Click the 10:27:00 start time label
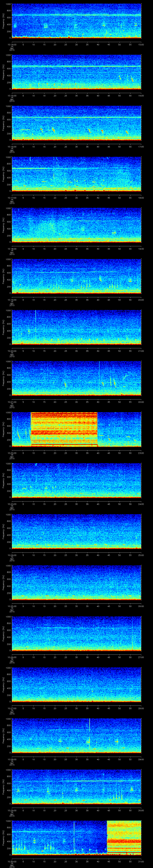 tap(12, 708)
